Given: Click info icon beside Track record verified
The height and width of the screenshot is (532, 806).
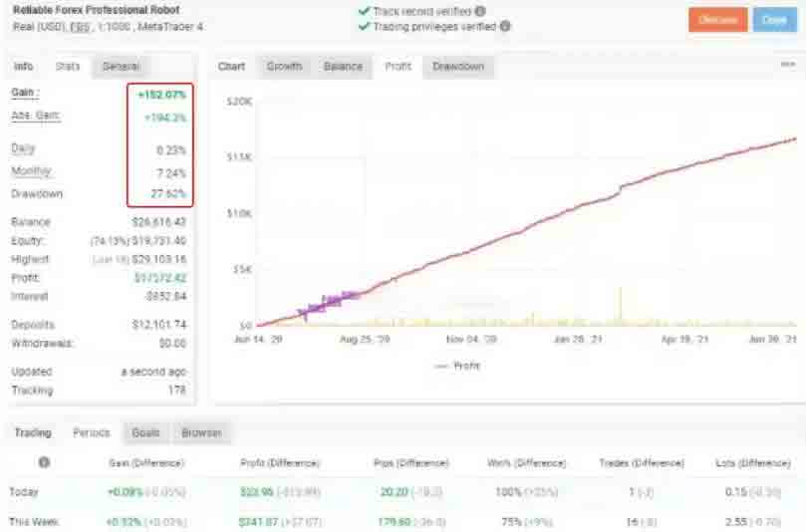Looking at the screenshot, I should coord(480,11).
